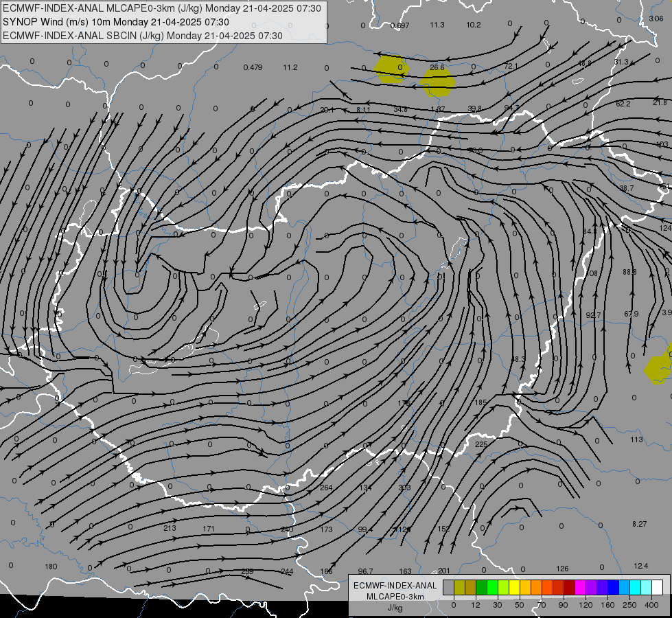Click the purple legend swatch after magenta
Viewport: 672px width, 618px height.
point(592,588)
